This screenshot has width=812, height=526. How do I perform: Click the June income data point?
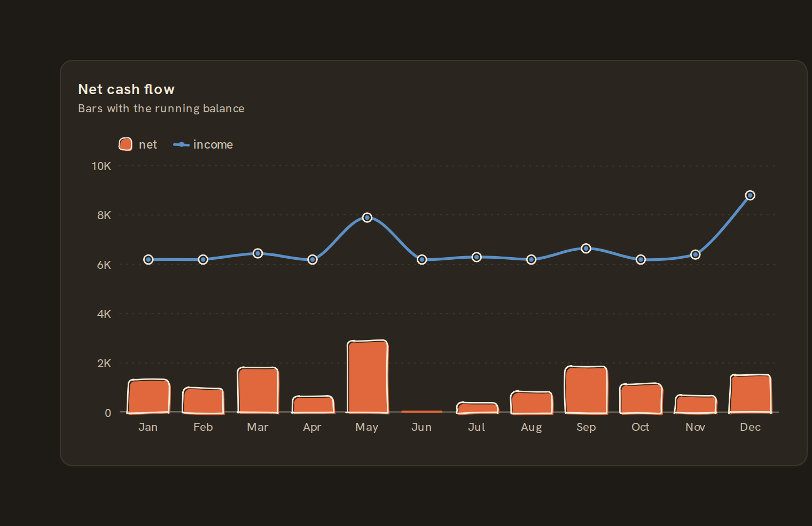coord(422,259)
